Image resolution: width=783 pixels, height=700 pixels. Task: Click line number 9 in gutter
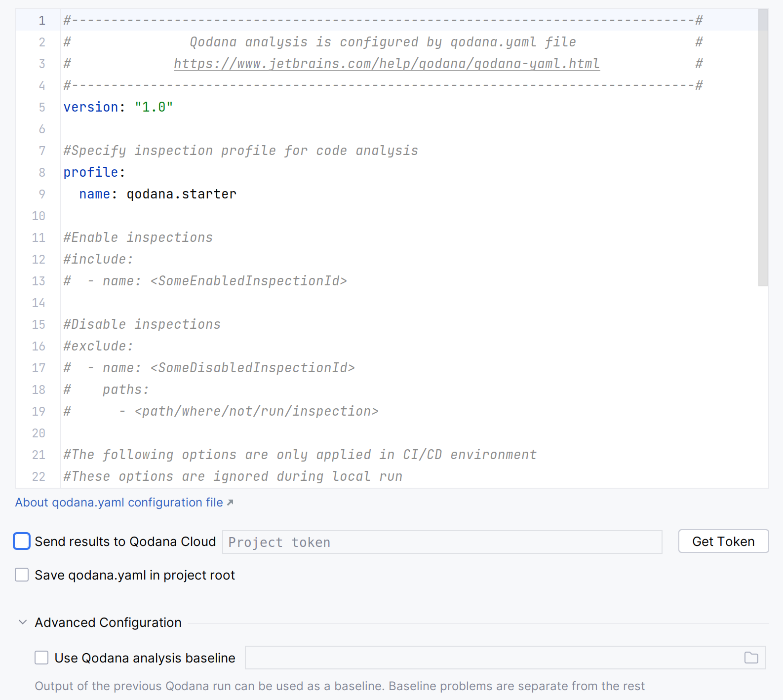[x=42, y=194]
